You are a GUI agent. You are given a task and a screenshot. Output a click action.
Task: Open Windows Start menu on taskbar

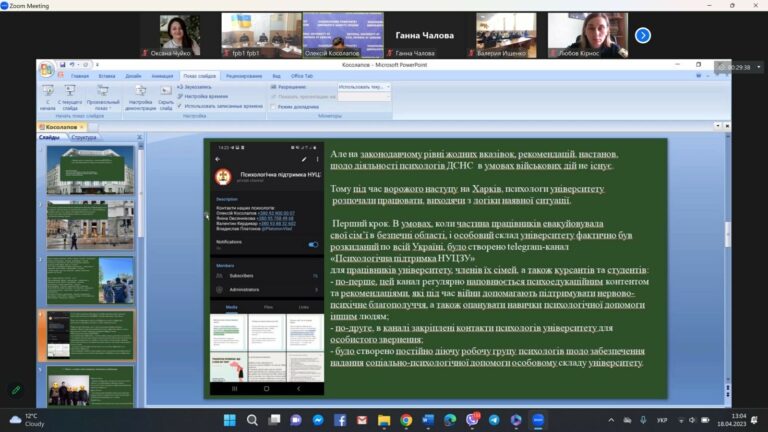(x=230, y=420)
